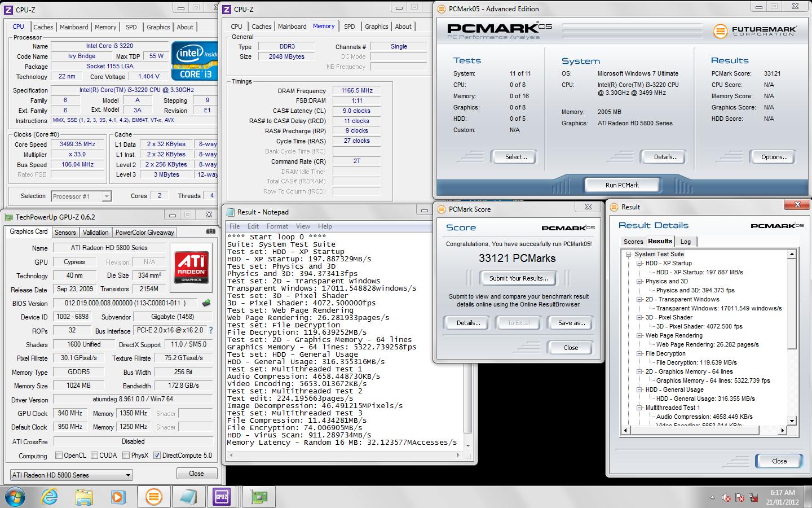This screenshot has height=508, width=812.
Task: Click the Result tree vertical scrollbar down arrow
Action: (x=792, y=421)
